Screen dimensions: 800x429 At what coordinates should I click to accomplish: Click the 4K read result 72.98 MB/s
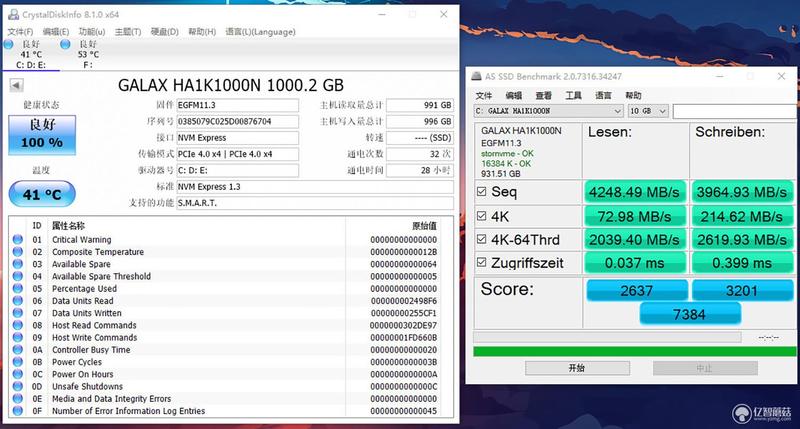[634, 217]
